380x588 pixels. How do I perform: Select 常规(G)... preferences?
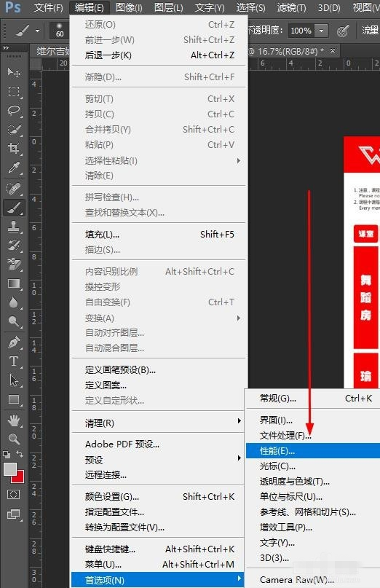point(313,399)
